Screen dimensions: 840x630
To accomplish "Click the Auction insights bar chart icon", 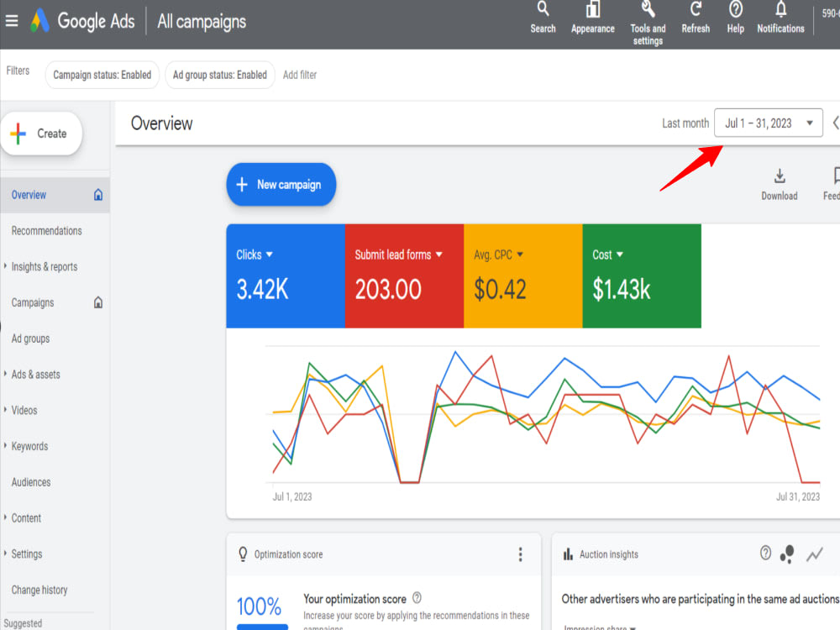I will click(568, 554).
